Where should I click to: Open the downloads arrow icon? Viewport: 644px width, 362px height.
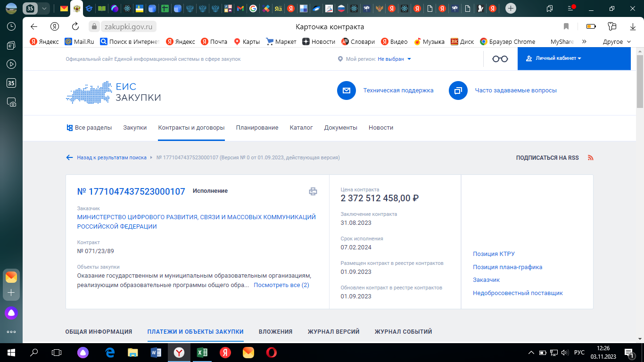[633, 26]
